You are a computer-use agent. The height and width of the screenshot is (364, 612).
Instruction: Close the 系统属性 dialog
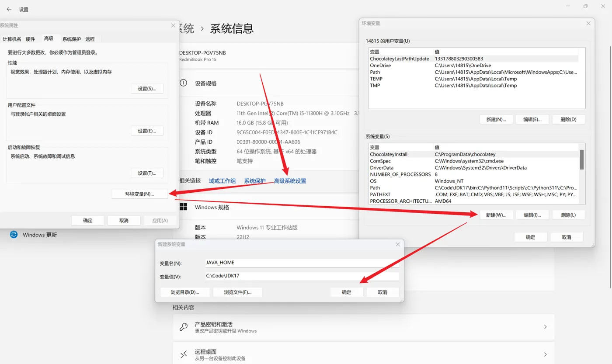point(173,26)
